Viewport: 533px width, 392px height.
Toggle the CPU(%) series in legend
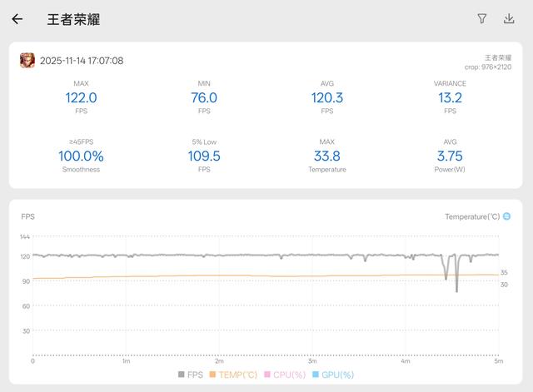pos(285,375)
